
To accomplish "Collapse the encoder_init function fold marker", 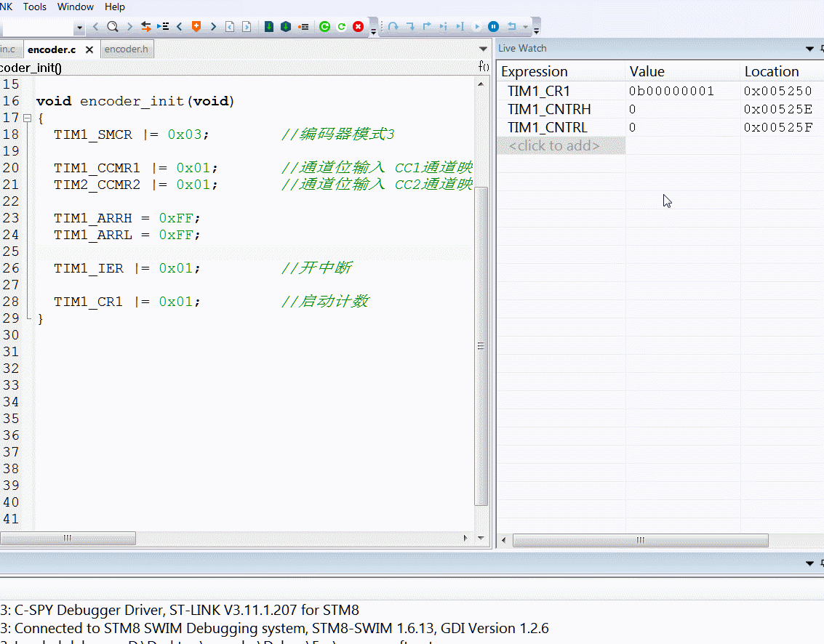I will point(27,118).
